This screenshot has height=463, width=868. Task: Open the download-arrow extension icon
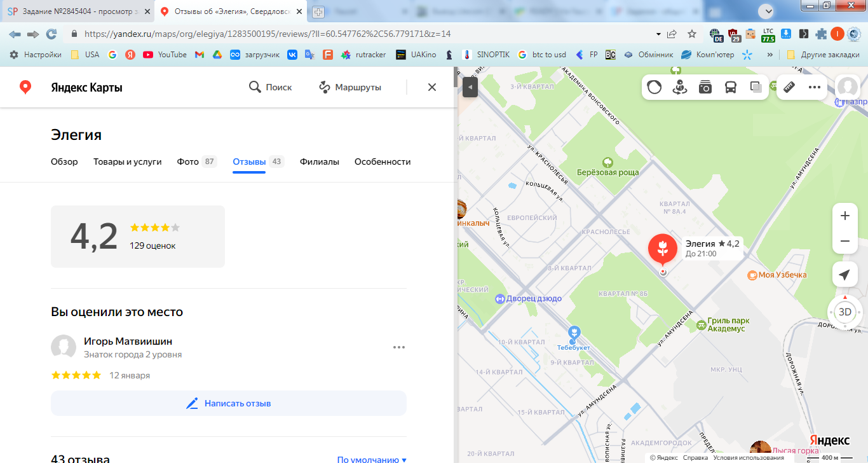click(786, 34)
